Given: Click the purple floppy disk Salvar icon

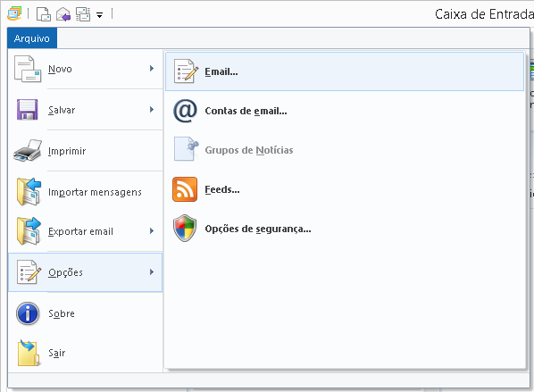Looking at the screenshot, I should click(28, 110).
